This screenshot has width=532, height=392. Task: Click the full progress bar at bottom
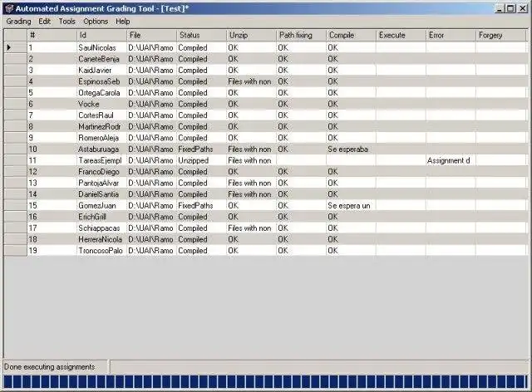coord(266,381)
